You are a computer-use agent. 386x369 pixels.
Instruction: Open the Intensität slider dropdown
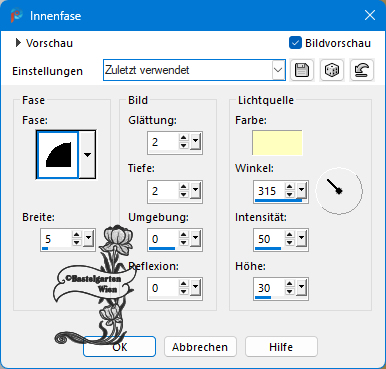tap(301, 238)
